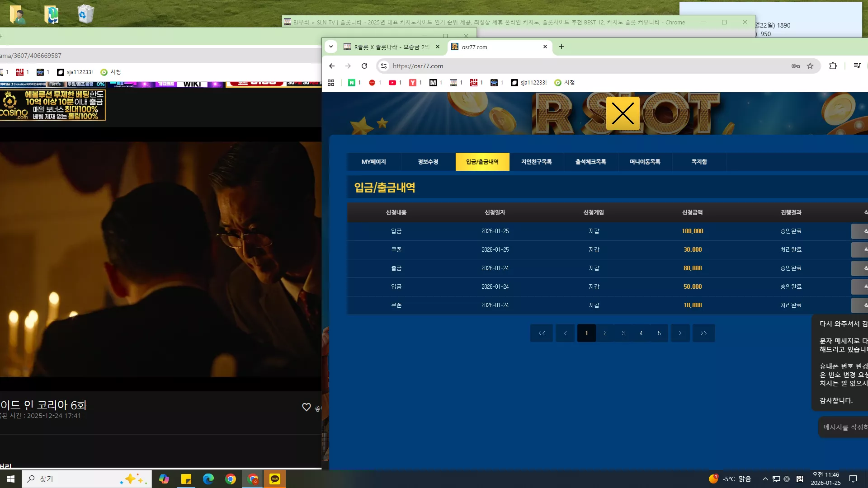The height and width of the screenshot is (488, 868).
Task: Toggle the Korean IME indicator in the tray
Action: [799, 479]
